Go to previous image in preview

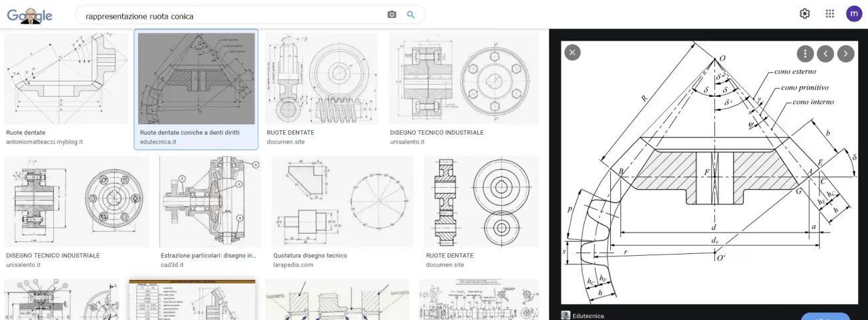click(826, 53)
